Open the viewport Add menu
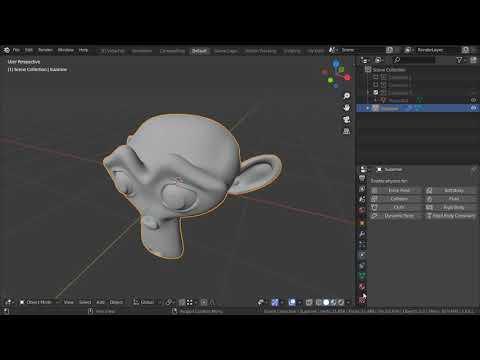The image size is (480, 360). tap(101, 302)
